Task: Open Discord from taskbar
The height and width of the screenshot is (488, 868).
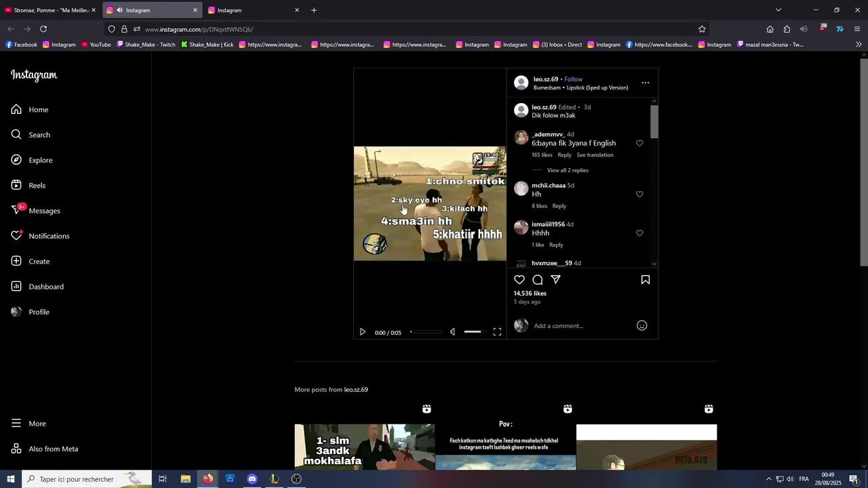Action: click(x=252, y=479)
